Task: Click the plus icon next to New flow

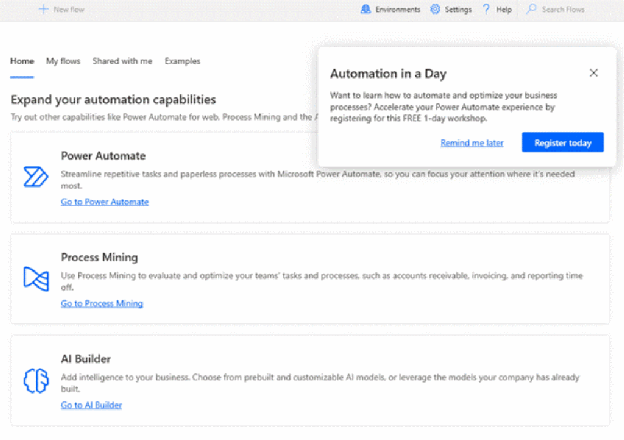Action: (43, 9)
